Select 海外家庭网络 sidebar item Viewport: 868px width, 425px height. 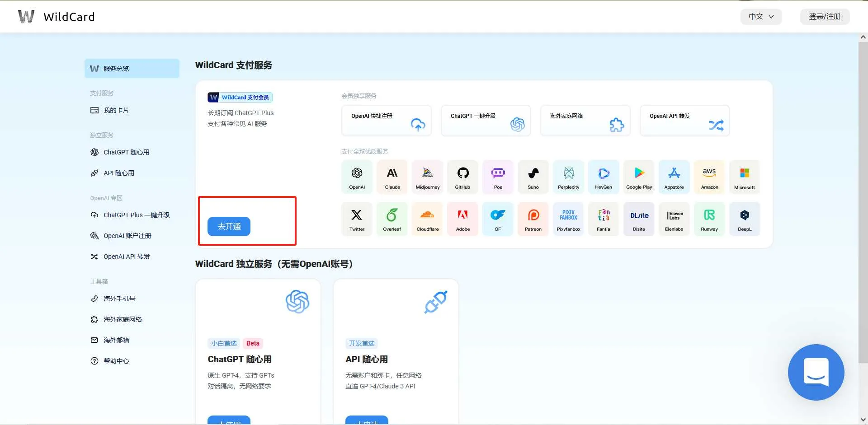132,319
